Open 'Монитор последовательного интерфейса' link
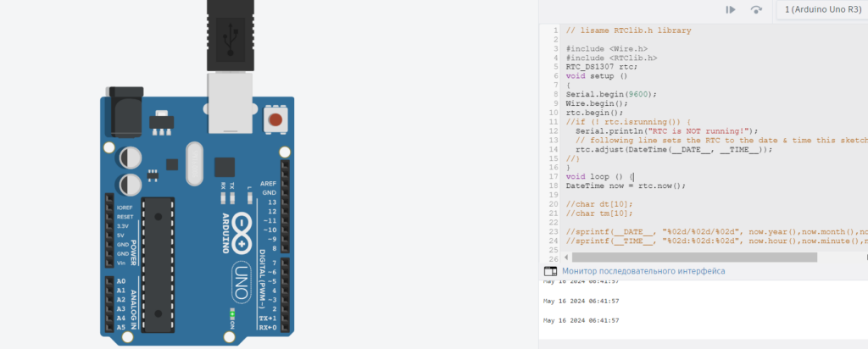This screenshot has width=868, height=349. (643, 271)
